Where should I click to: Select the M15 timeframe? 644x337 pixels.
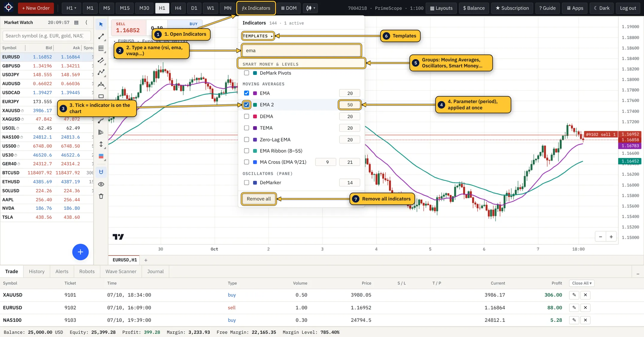pyautogui.click(x=125, y=8)
